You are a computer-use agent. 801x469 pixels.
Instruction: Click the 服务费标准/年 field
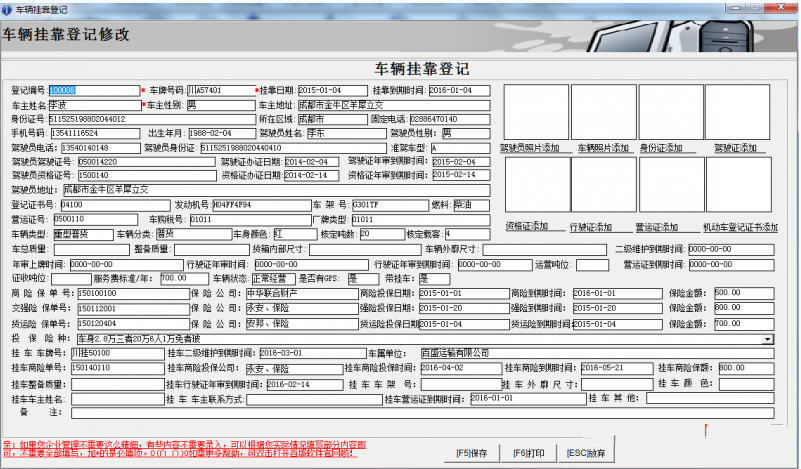184,279
